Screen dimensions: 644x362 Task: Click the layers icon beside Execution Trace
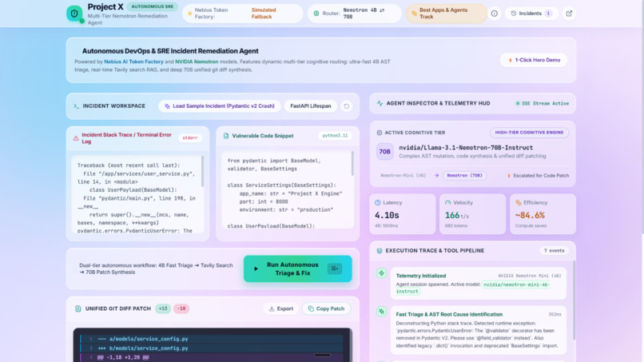click(x=379, y=251)
